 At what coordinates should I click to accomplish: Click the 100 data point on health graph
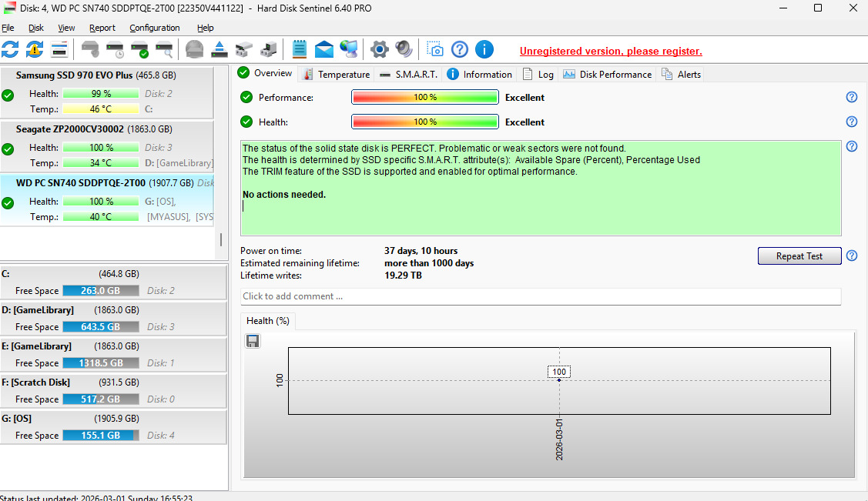(559, 380)
